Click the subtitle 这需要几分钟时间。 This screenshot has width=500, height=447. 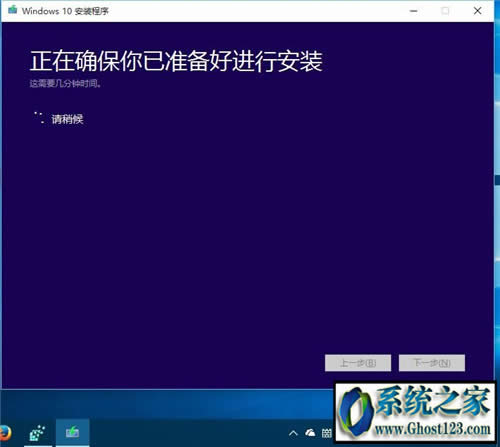65,83
